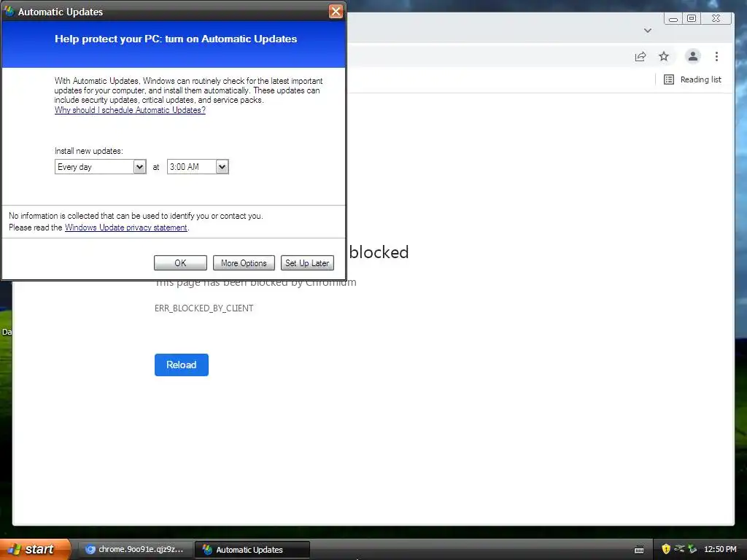The image size is (747, 560).
Task: Click the share icon in browser toolbar
Action: tap(640, 57)
